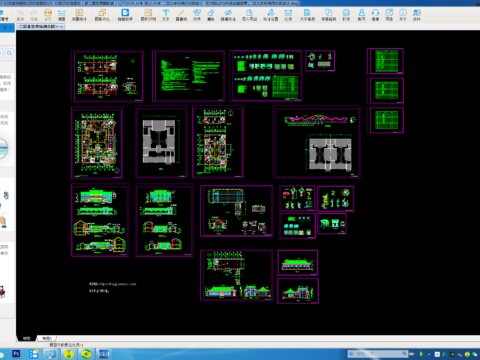Click the green design notes text sheet
The image size is (480, 360).
tap(189, 76)
